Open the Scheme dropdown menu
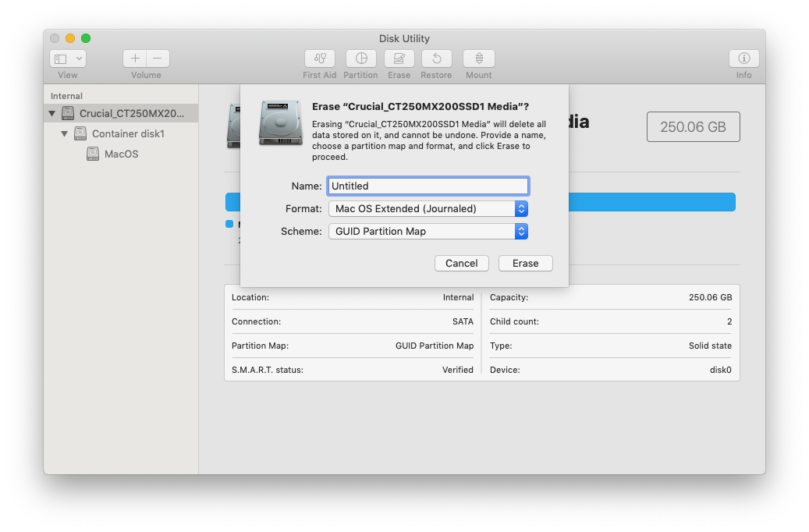The width and height of the screenshot is (809, 532). (x=428, y=232)
